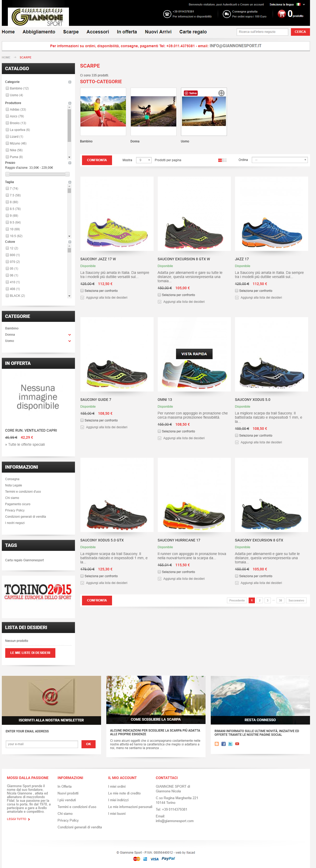Go to the Successivo results page
Image resolution: width=316 pixels, height=868 pixels.
point(296,600)
